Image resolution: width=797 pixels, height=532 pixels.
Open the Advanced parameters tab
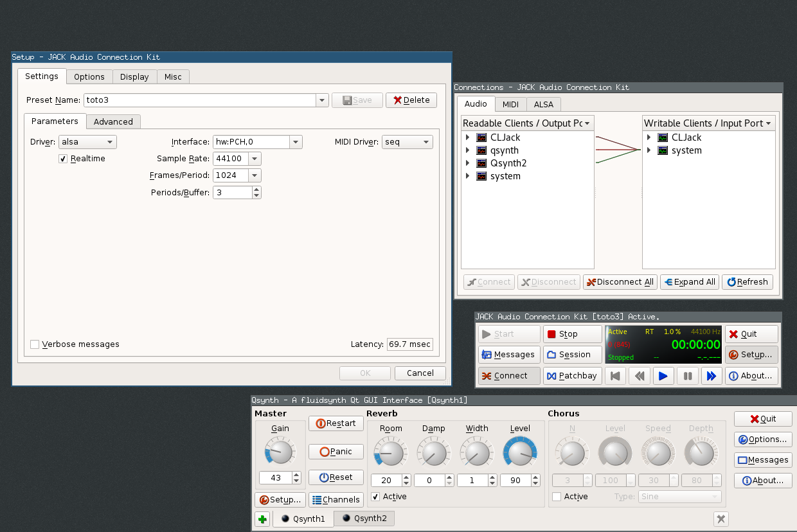(113, 122)
